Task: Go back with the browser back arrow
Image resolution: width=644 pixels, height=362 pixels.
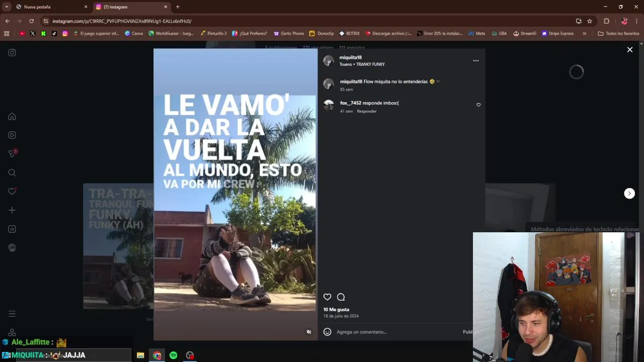Action: (x=7, y=21)
